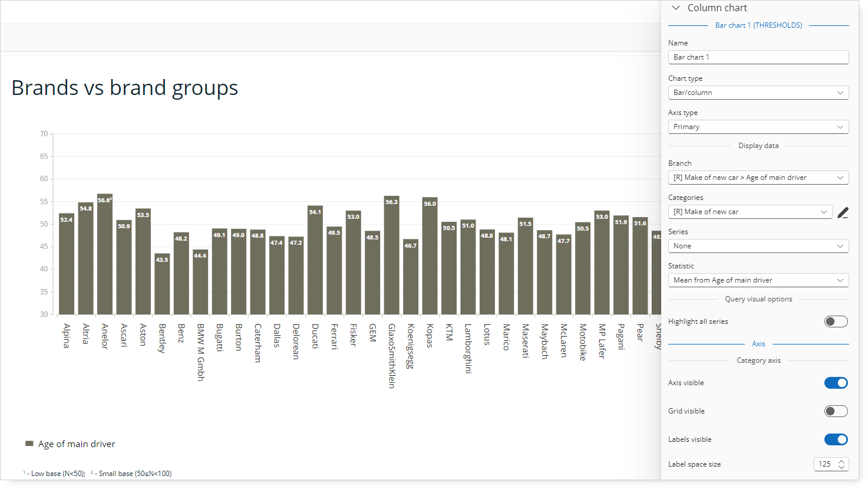Screen dimensions: 868x489
Task: Open the Series None dropdown
Action: click(x=758, y=246)
